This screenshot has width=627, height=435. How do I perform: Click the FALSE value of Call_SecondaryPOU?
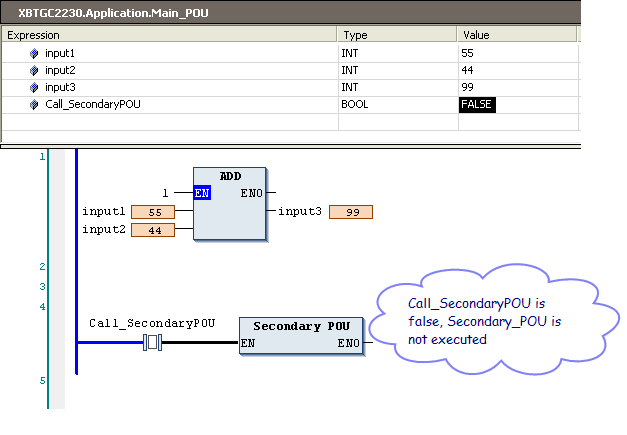click(477, 104)
